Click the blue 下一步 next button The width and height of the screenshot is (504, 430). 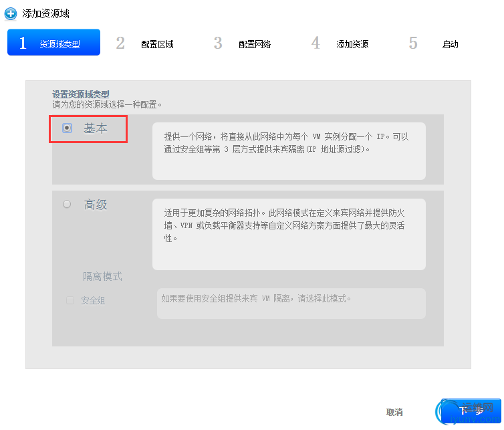click(x=471, y=411)
